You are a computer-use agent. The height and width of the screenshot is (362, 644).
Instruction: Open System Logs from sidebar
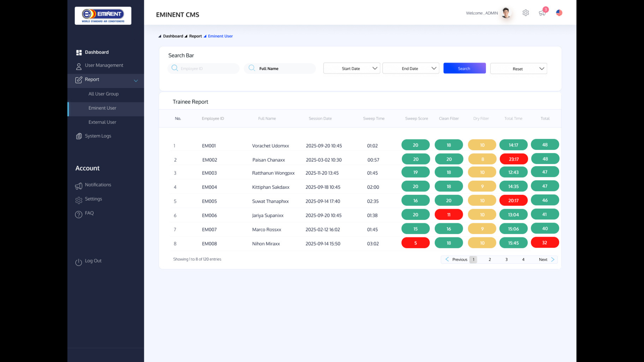coord(98,136)
